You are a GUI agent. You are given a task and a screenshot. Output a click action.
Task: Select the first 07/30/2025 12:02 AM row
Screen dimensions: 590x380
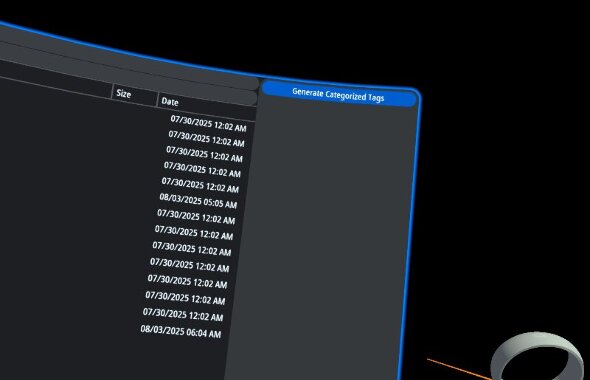pos(208,123)
